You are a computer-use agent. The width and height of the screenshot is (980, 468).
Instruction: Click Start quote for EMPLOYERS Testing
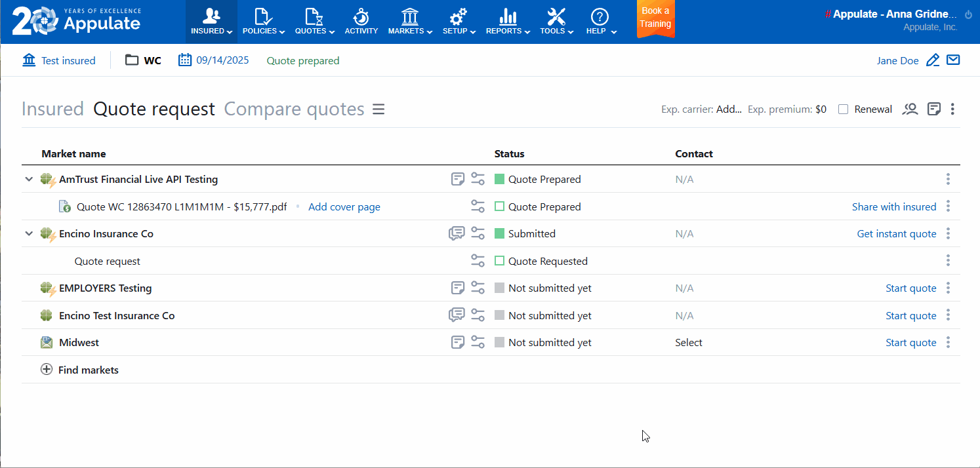click(x=911, y=288)
